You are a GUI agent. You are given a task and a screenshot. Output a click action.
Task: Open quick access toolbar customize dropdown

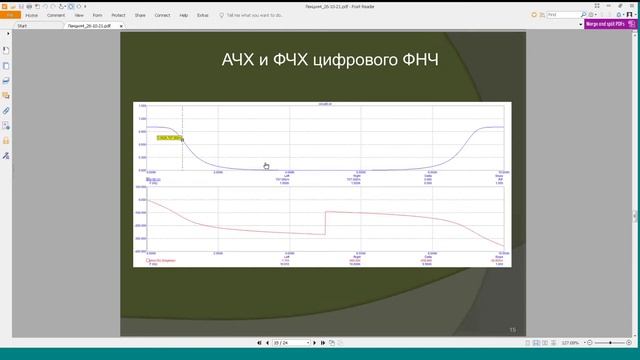pyautogui.click(x=85, y=7)
